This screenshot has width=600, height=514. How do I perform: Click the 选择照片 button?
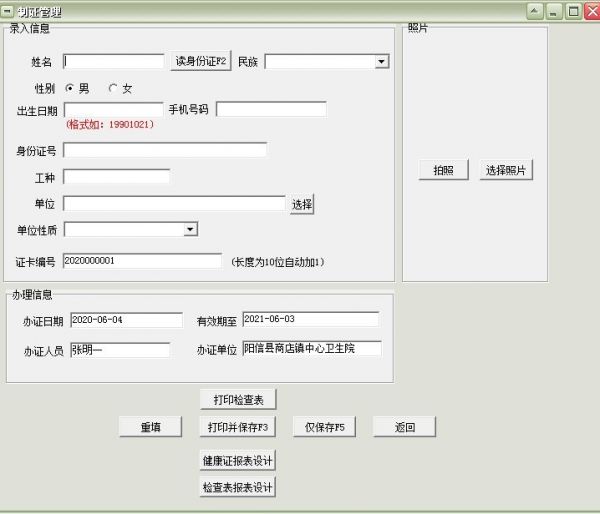pos(506,170)
